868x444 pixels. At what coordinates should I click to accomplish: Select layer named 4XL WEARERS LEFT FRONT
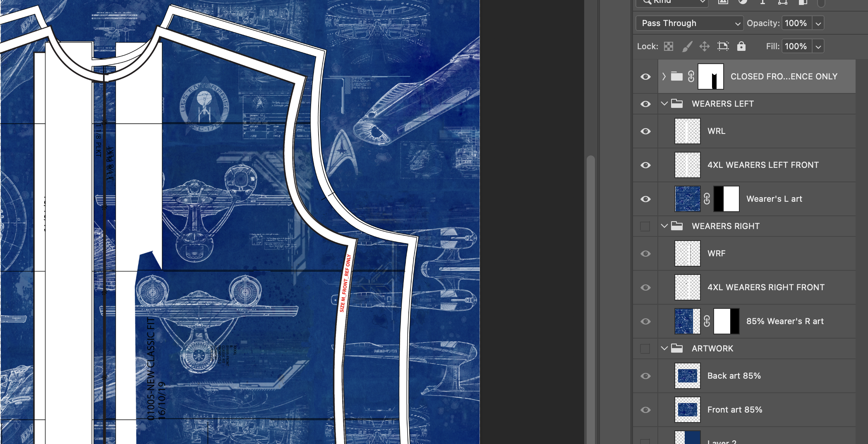click(x=763, y=165)
